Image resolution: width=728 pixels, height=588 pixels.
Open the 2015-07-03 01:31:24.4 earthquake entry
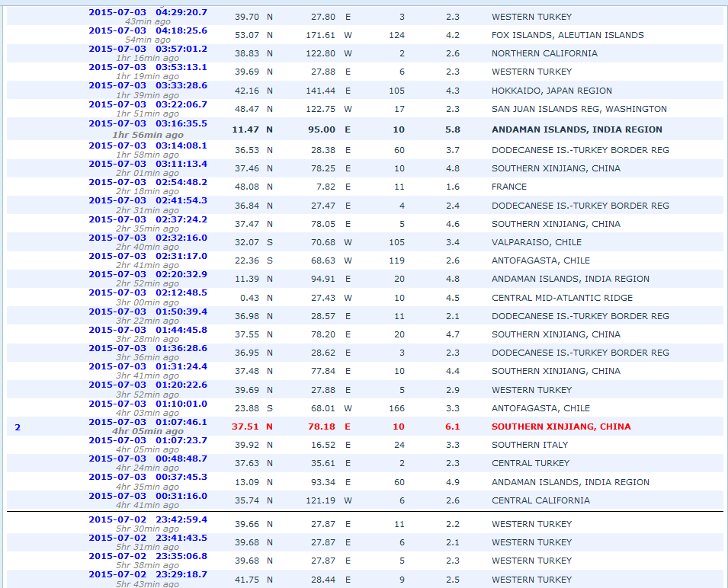point(148,367)
